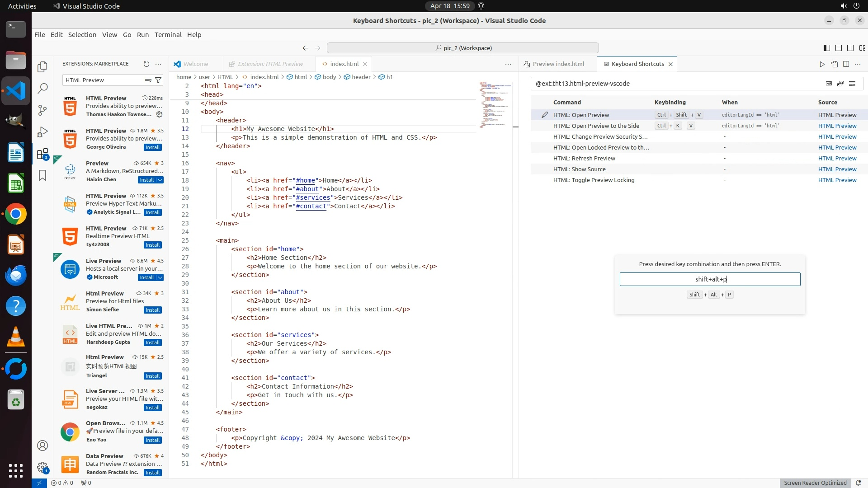Open editor tab overflow actions menu
The height and width of the screenshot is (488, 868).
click(x=508, y=64)
